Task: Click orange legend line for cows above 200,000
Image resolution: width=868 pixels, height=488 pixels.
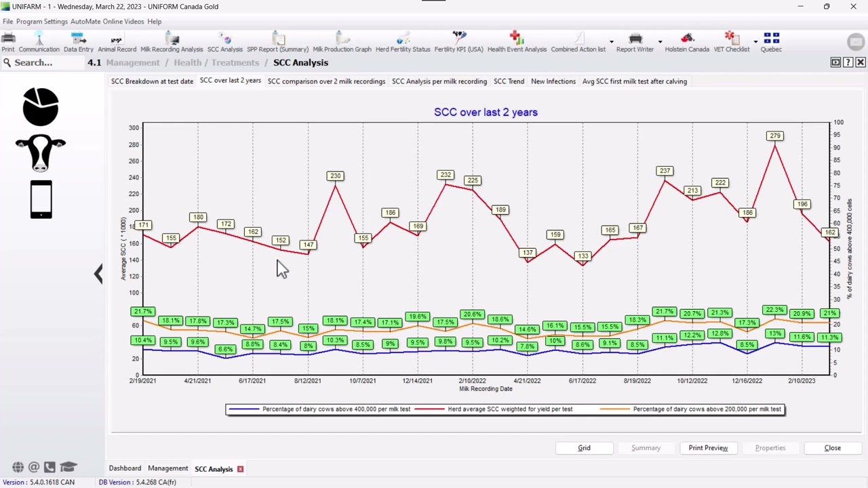Action: click(x=614, y=409)
